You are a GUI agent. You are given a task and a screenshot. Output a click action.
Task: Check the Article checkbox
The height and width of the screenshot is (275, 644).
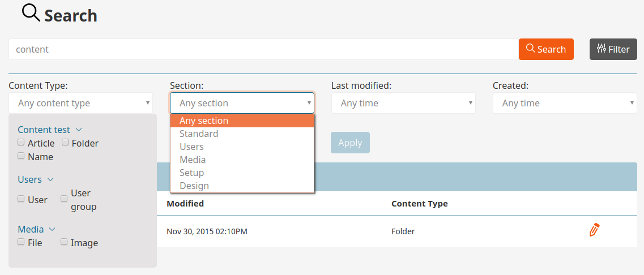pos(21,143)
